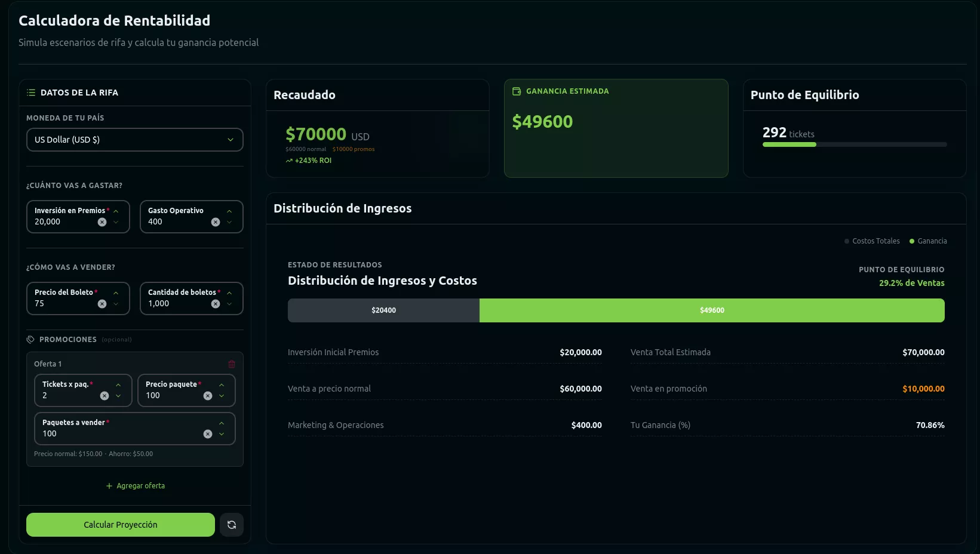Click the 292 tickets value
This screenshot has width=980, height=554.
point(788,133)
